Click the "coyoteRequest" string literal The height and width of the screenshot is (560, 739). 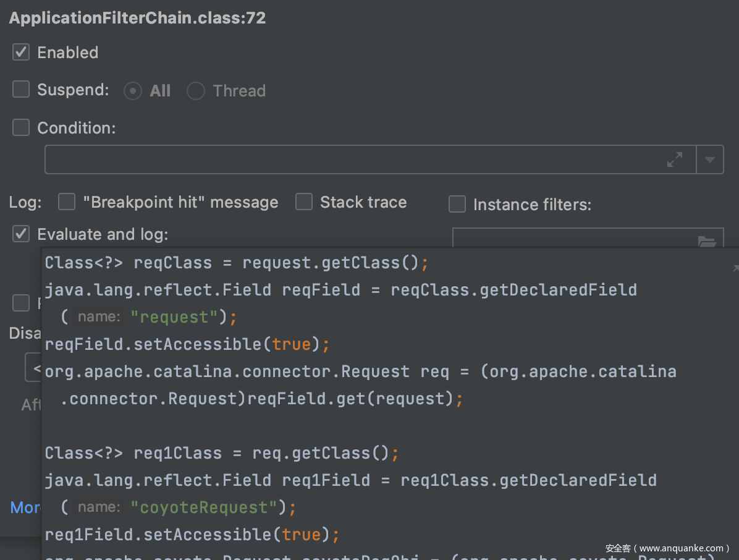(203, 507)
